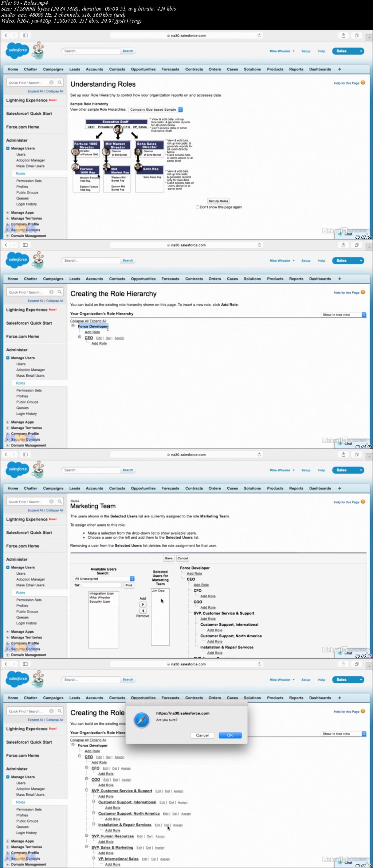Click Edit next to VP, International Sales
Viewport: 373px width, 868px height.
(144, 859)
